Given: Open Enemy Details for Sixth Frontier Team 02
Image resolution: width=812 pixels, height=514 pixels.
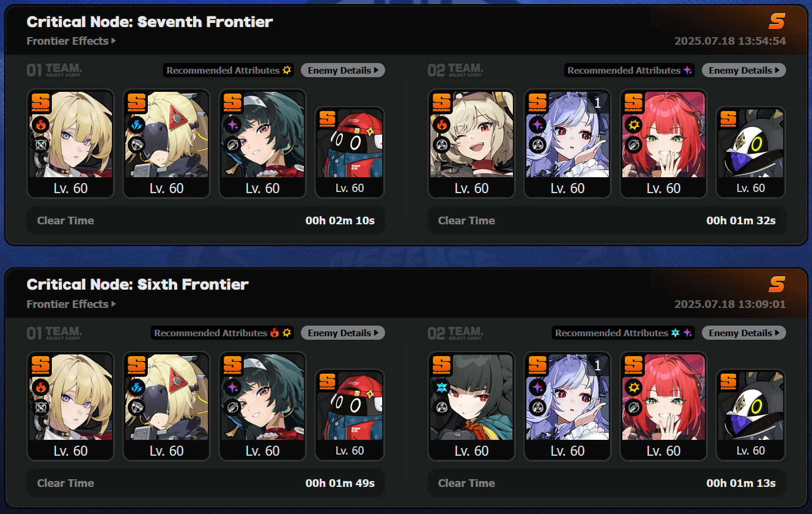Looking at the screenshot, I should (744, 333).
